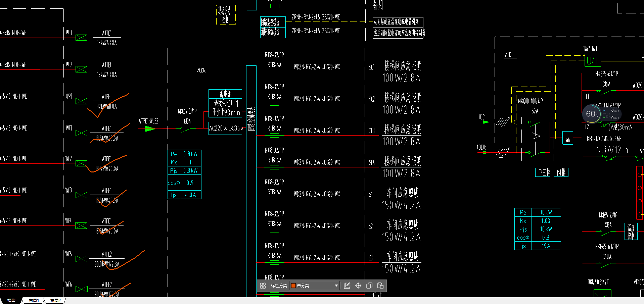Click the copy overlapping-squares icon
This screenshot has height=304, width=644.
coord(369,286)
